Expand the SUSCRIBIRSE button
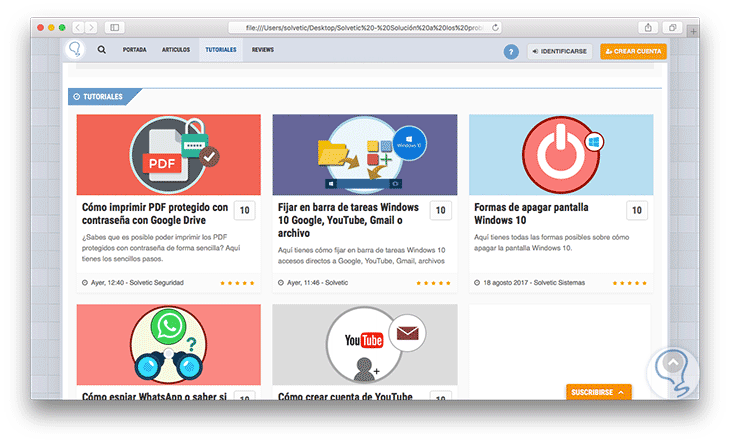 coord(599,392)
